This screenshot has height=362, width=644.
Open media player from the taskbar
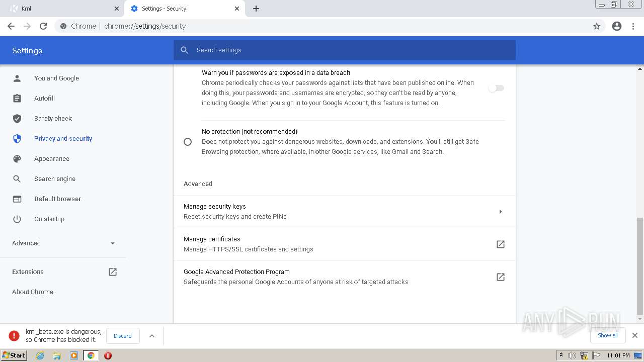pos(74,355)
